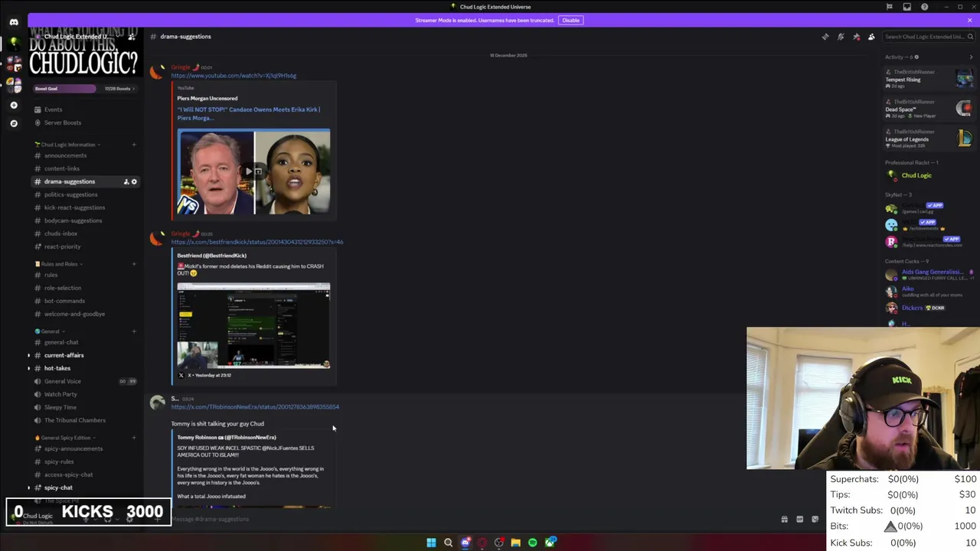Collapse the General Spicy Edition category
This screenshot has width=980, height=551.
(x=64, y=438)
